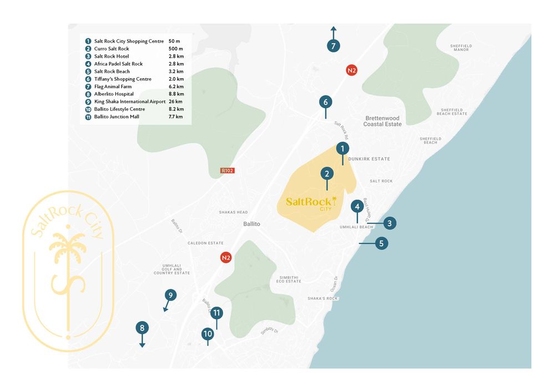Select map pin 4 above Umhlali Beach
555x392 pixels.
(x=357, y=207)
